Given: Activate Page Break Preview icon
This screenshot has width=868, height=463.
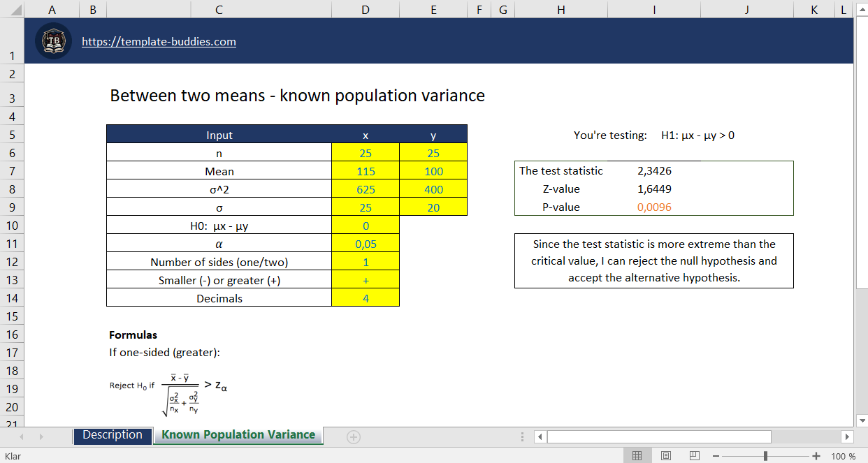Looking at the screenshot, I should (x=694, y=455).
